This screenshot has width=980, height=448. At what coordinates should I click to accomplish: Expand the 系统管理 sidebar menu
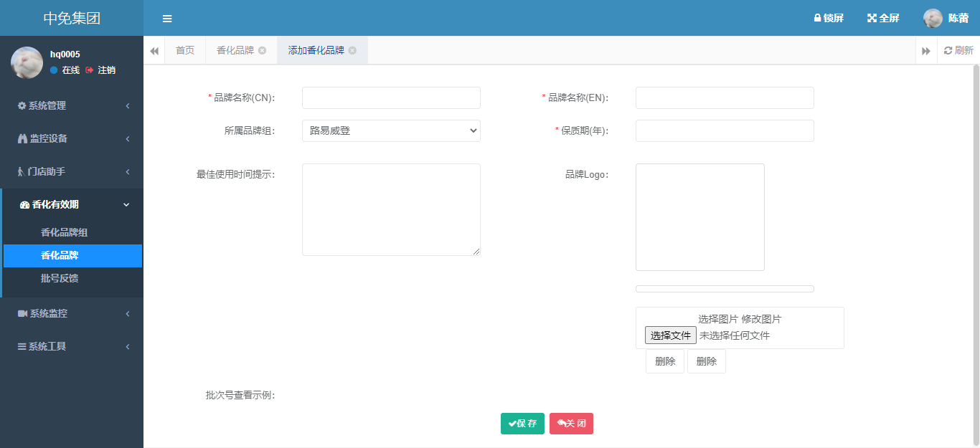(72, 105)
